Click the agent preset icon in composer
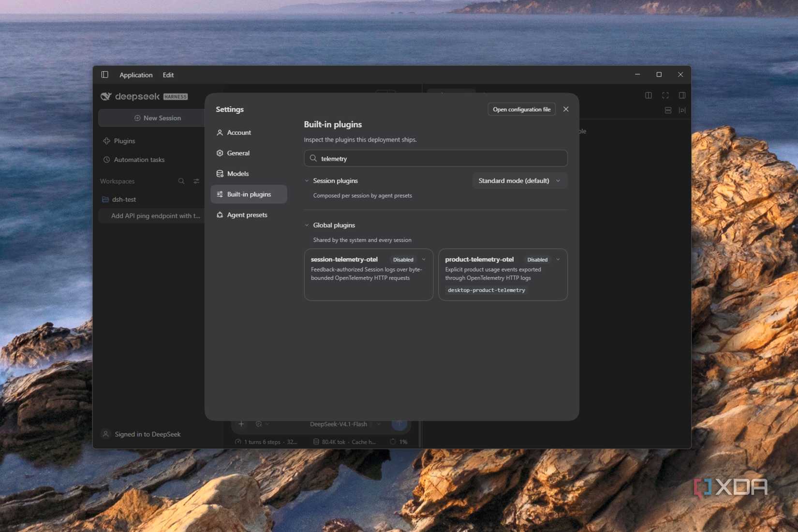The height and width of the screenshot is (532, 798). click(259, 424)
